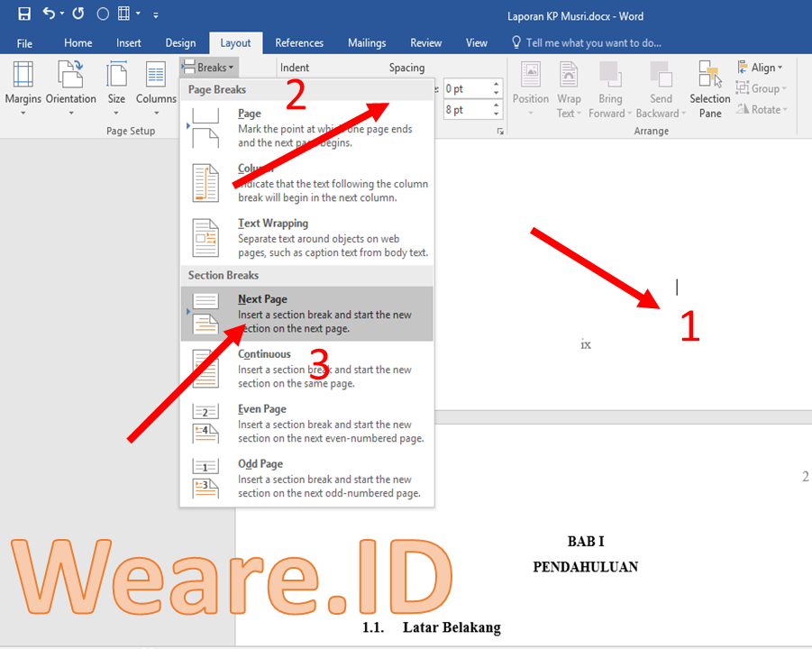Click the BAB I heading text
The width and height of the screenshot is (812, 649).
tap(586, 541)
